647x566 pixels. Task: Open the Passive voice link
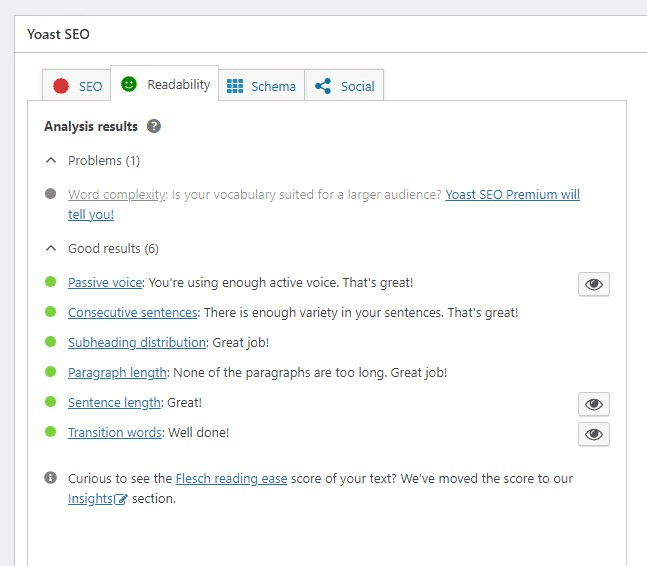(105, 283)
